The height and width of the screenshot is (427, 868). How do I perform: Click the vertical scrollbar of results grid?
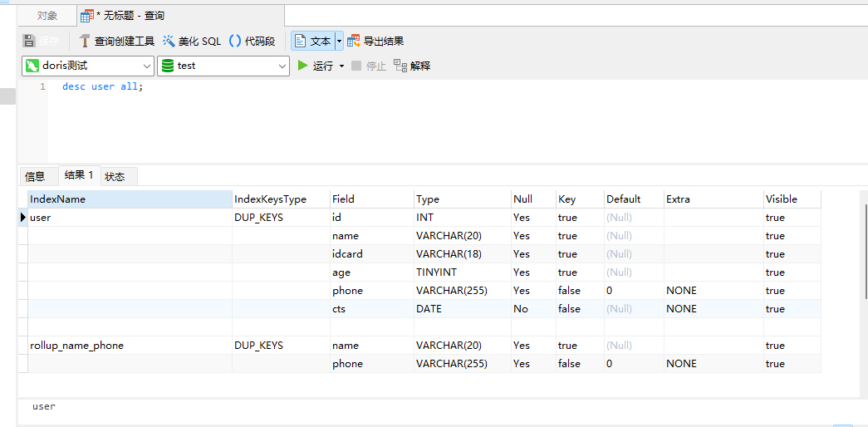pyautogui.click(x=864, y=249)
